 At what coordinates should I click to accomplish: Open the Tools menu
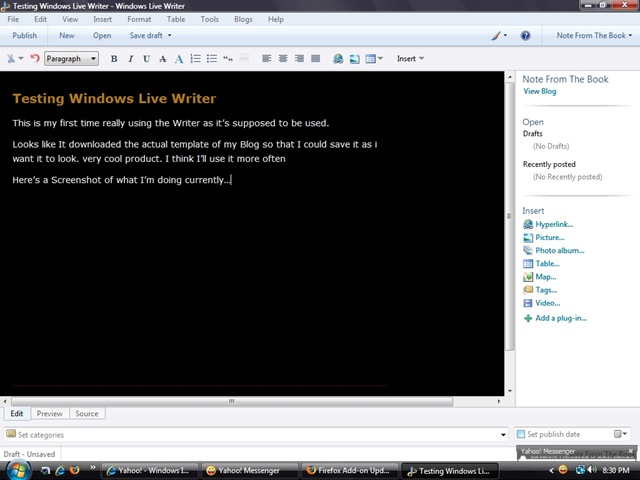point(209,19)
